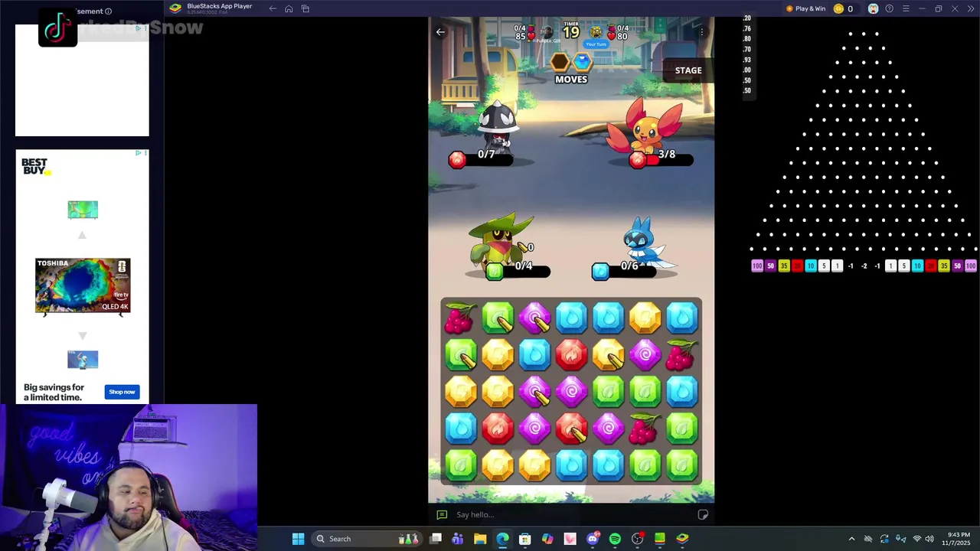Open the Windows Start menu
This screenshot has width=980, height=551.
pyautogui.click(x=298, y=539)
